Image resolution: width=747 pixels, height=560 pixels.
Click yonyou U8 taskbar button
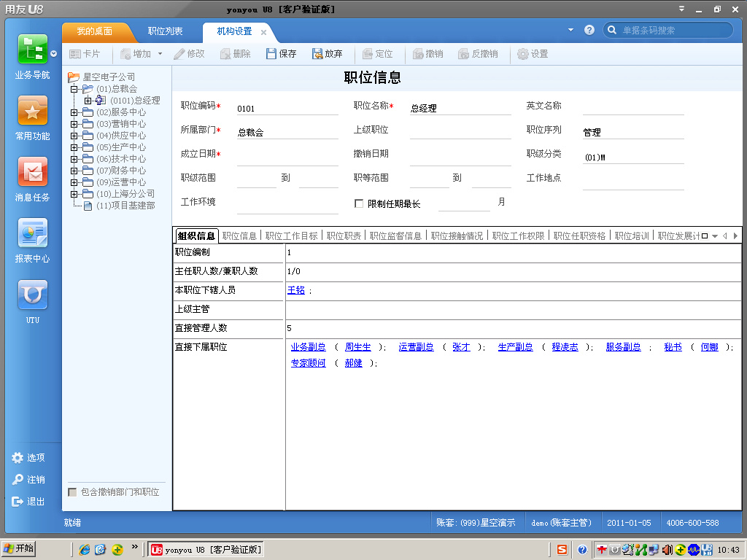click(x=205, y=550)
